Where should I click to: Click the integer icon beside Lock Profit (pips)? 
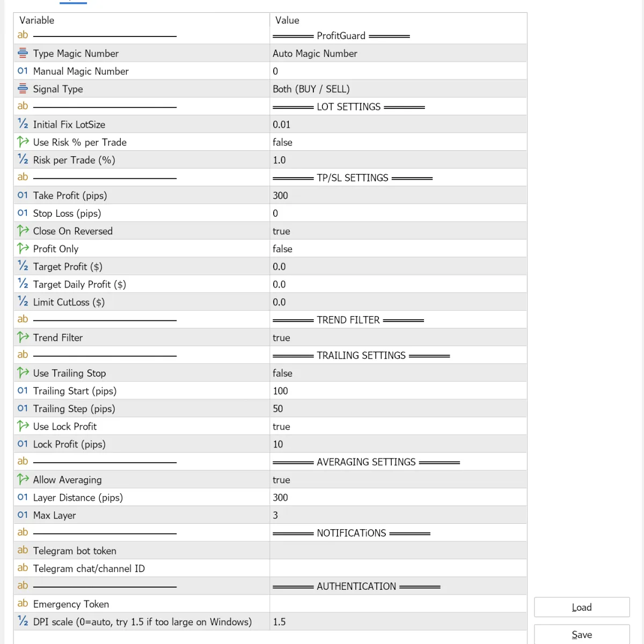coord(23,444)
